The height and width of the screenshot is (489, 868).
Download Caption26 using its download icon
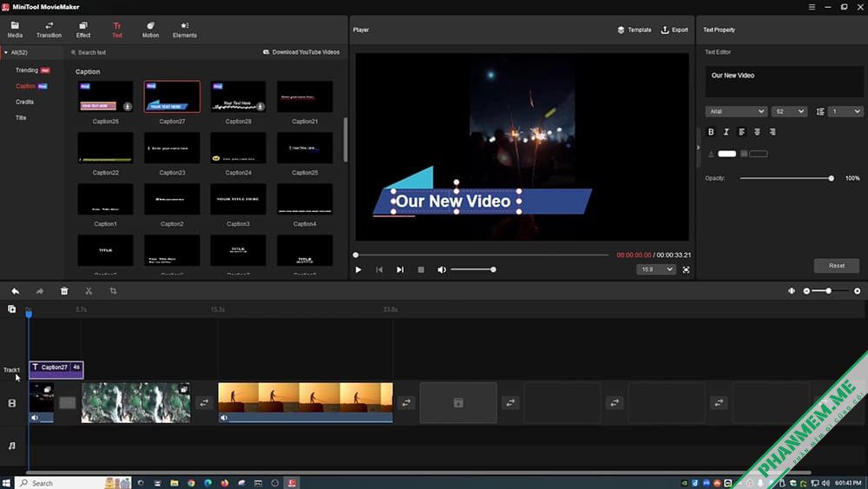(x=128, y=106)
